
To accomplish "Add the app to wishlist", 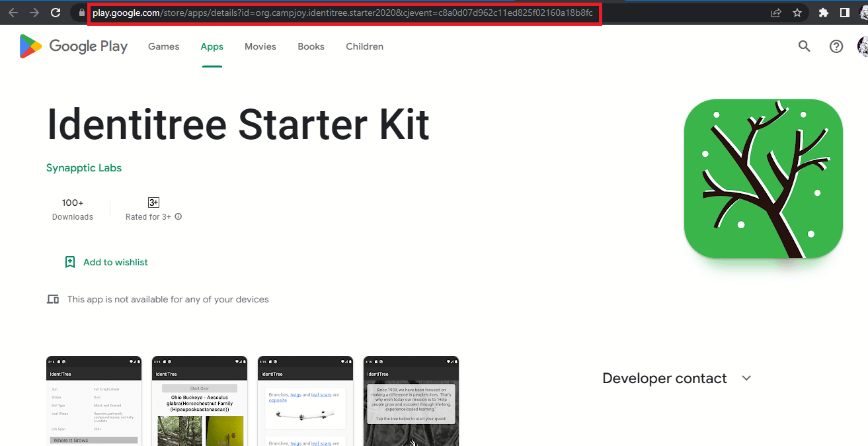I will coord(106,262).
